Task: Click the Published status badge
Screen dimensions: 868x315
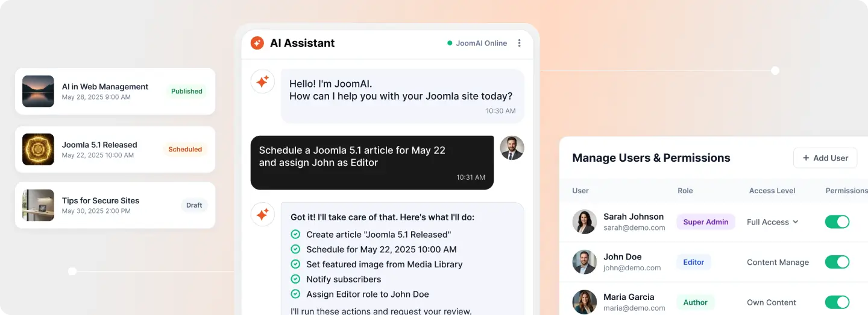Action: click(x=187, y=91)
